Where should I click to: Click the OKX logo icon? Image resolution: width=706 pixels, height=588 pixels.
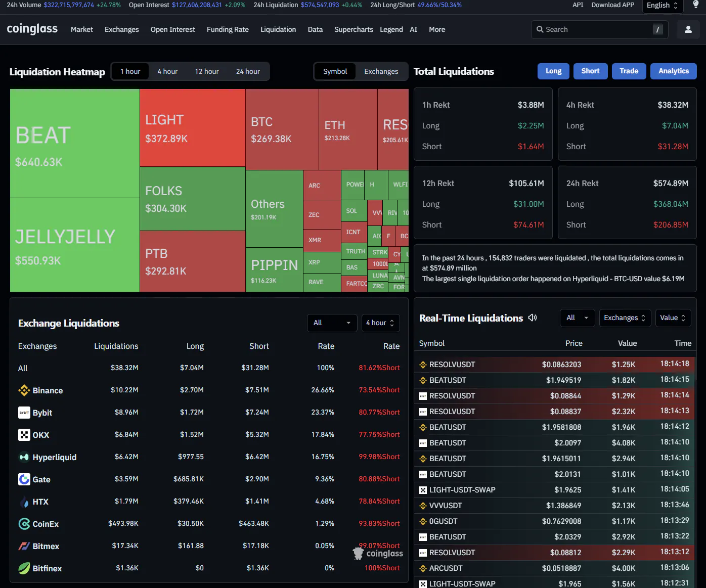pos(24,435)
